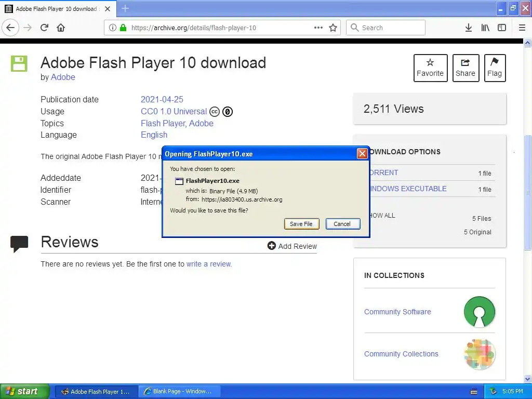The height and width of the screenshot is (399, 532).
Task: Share this archive item
Action: [x=465, y=68]
